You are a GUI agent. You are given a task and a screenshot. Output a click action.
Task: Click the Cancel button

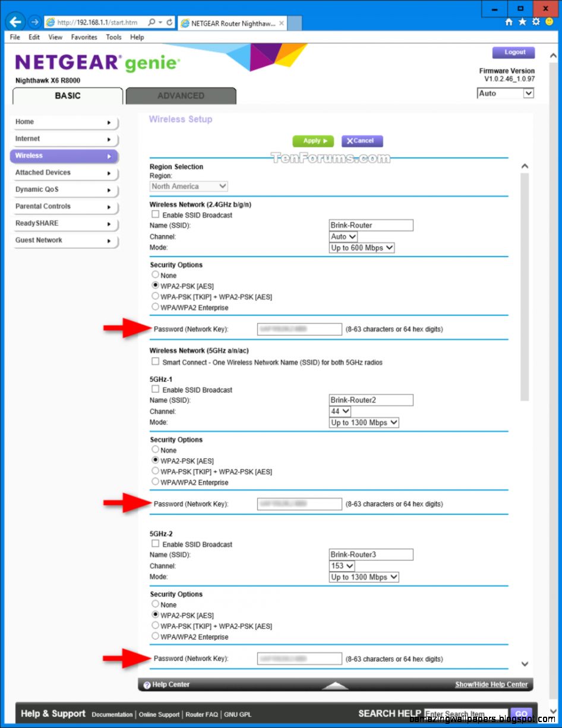[362, 141]
